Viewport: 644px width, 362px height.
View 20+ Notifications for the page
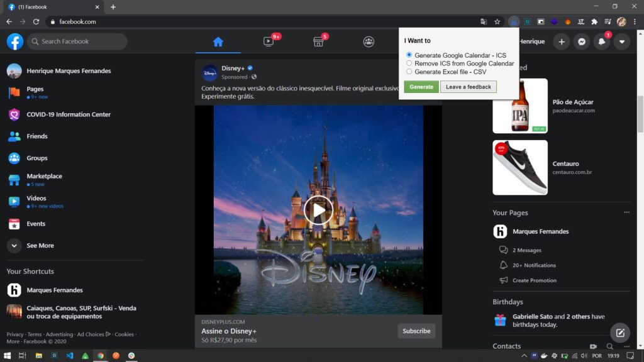tap(534, 265)
